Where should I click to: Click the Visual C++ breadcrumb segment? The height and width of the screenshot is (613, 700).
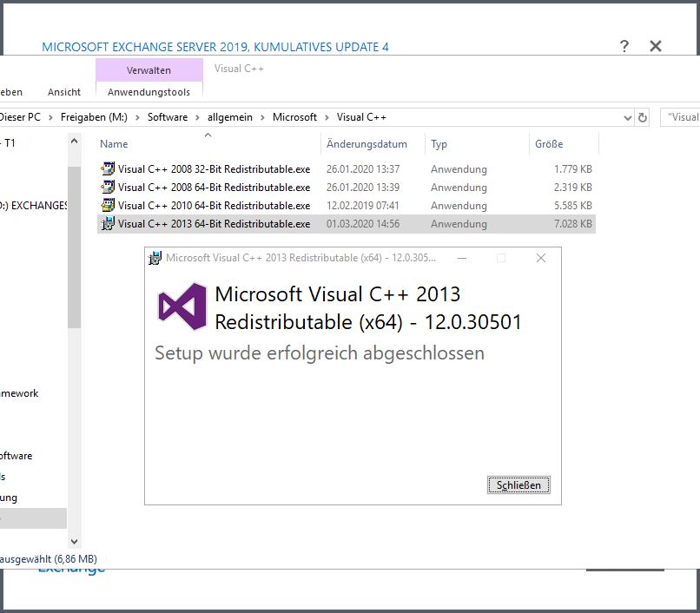click(361, 117)
